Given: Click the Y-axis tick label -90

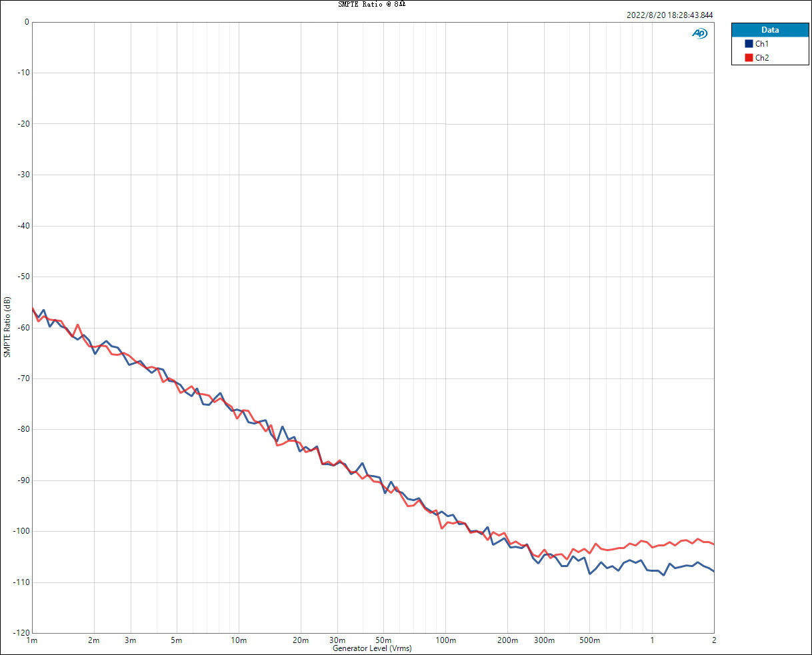Looking at the screenshot, I should click(23, 480).
